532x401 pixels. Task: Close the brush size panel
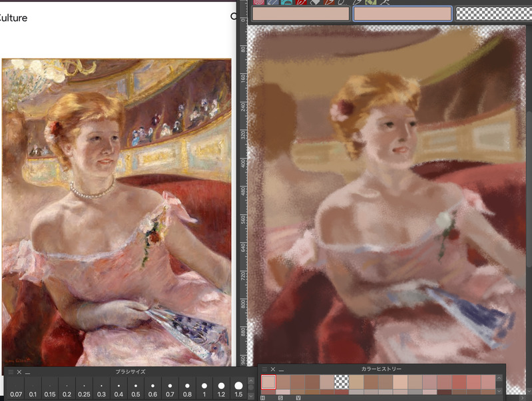pyautogui.click(x=19, y=372)
